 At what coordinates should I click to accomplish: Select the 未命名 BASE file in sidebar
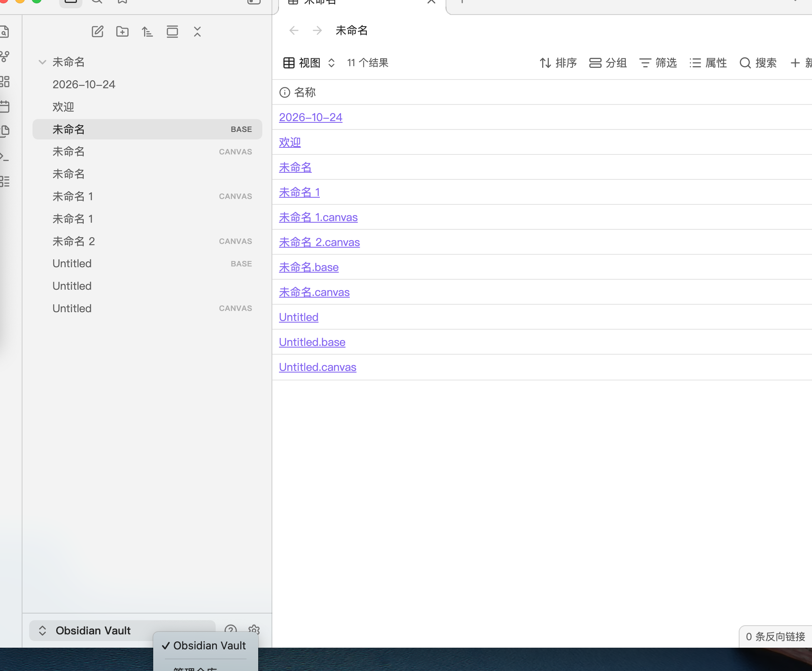point(147,129)
